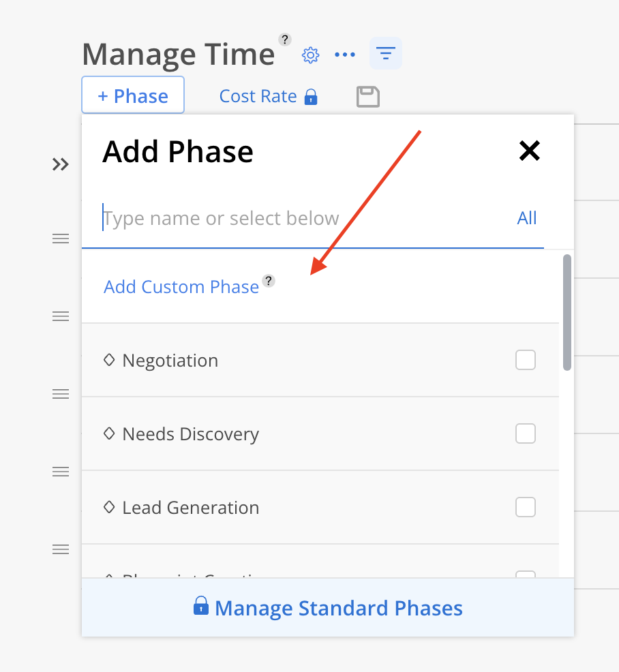
Task: Open the three-dot more options menu
Action: [x=345, y=55]
